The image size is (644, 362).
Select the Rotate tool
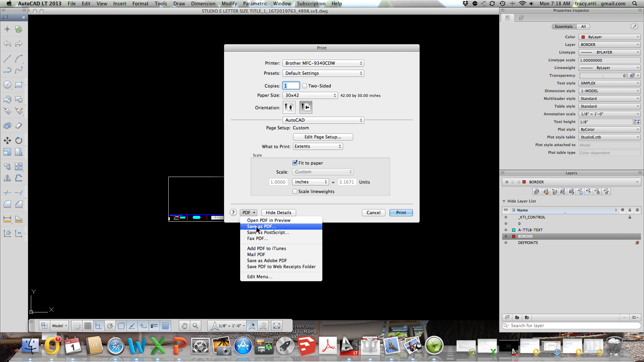point(19,140)
